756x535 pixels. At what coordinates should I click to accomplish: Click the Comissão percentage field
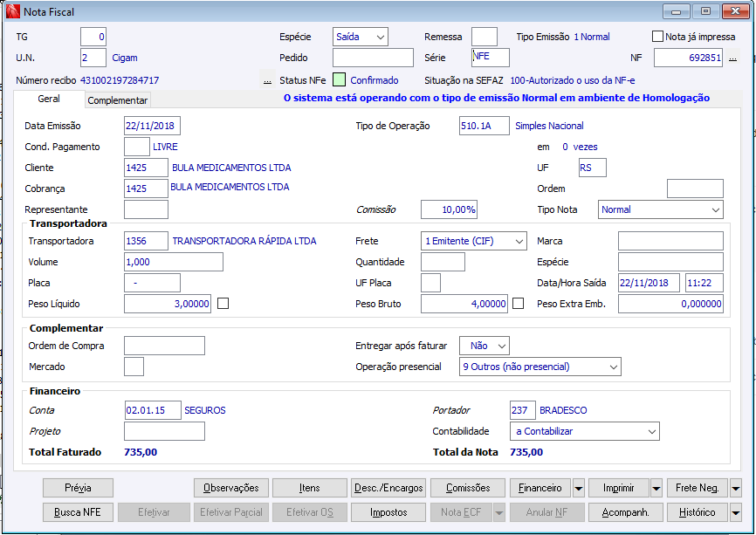pyautogui.click(x=449, y=209)
